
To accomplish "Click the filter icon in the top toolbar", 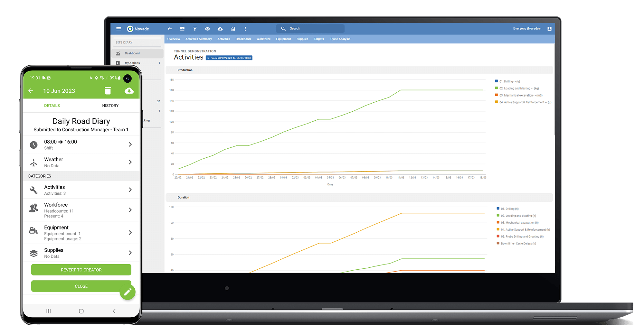I will coord(195,29).
